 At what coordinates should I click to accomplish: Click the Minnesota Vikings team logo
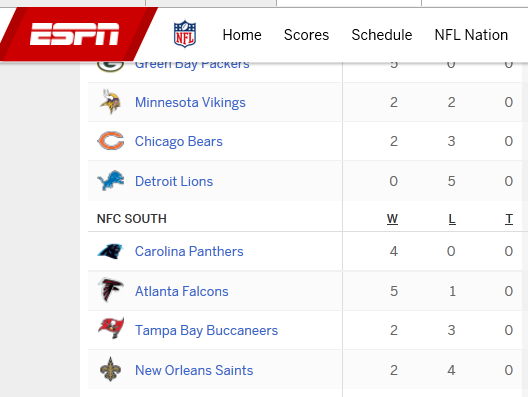tap(110, 102)
